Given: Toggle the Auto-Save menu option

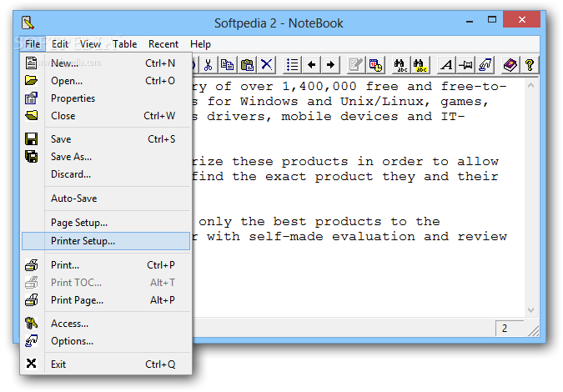Looking at the screenshot, I should 106,199.
